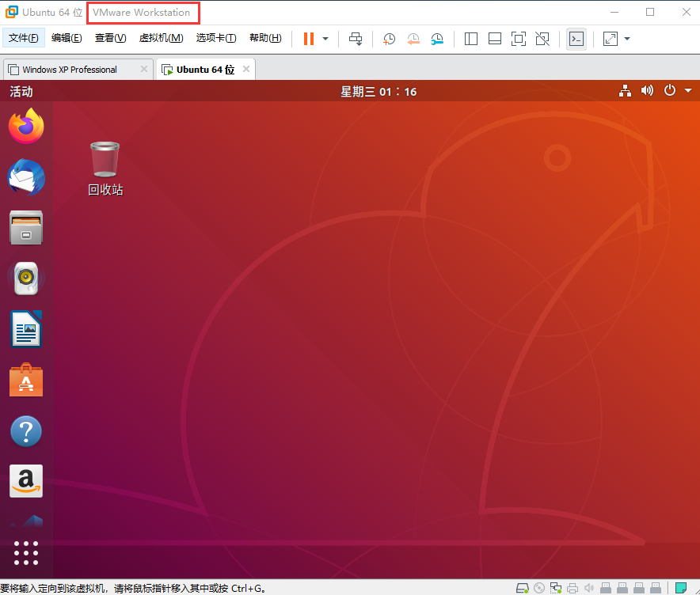Viewport: 700px width, 595px height.
Task: Revert the virtual machine to its snapshot
Action: click(413, 38)
